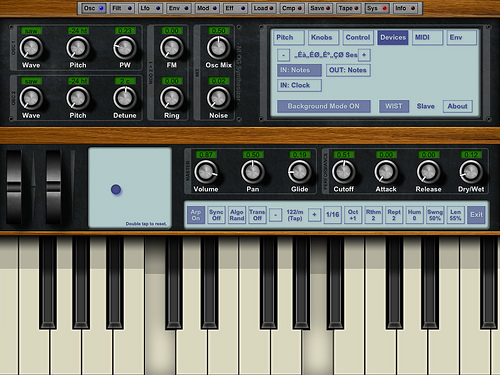500x375 pixels.
Task: Click the WIST button
Action: (394, 106)
